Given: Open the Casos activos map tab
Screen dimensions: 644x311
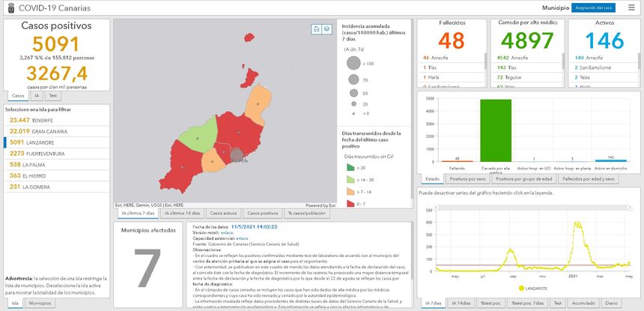Looking at the screenshot, I should [x=222, y=214].
